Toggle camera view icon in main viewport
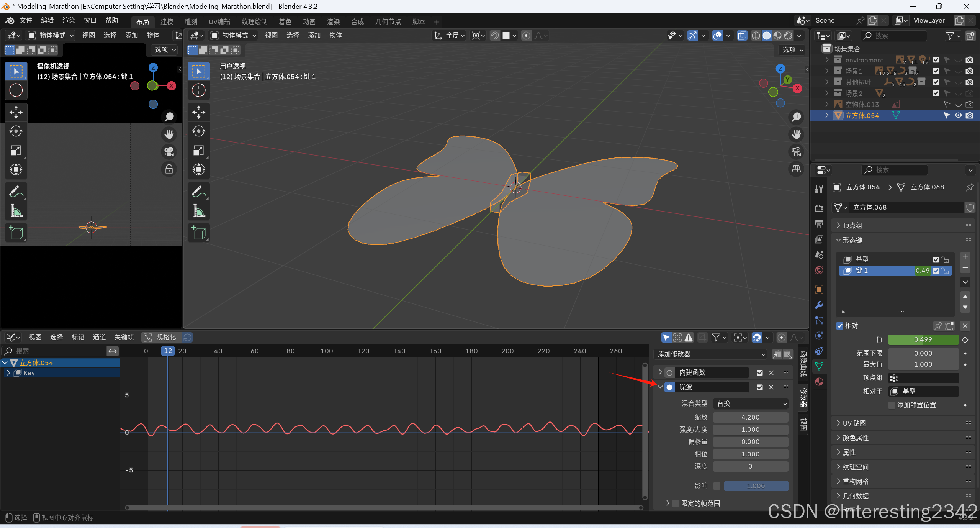 tap(797, 152)
